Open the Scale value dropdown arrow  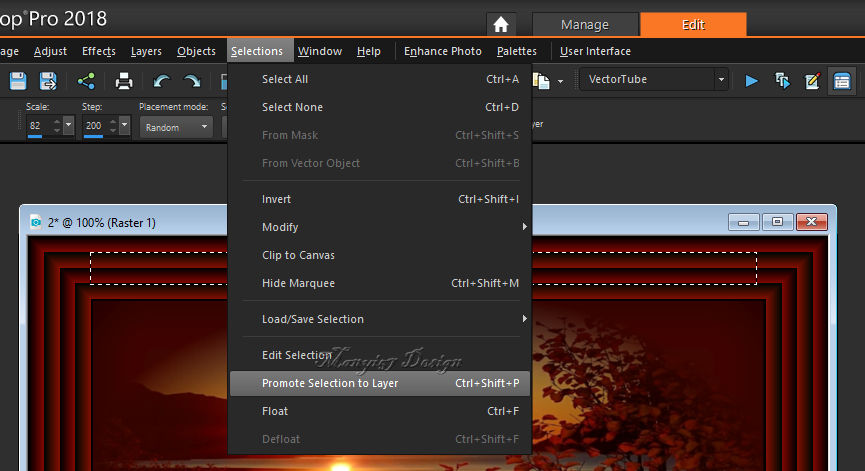(x=68, y=126)
